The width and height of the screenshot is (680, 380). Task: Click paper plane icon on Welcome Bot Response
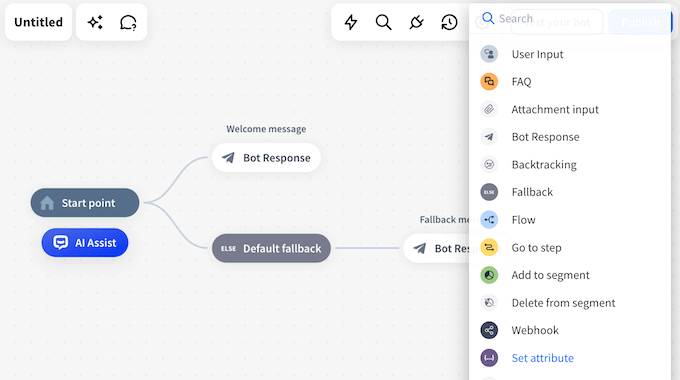[228, 157]
